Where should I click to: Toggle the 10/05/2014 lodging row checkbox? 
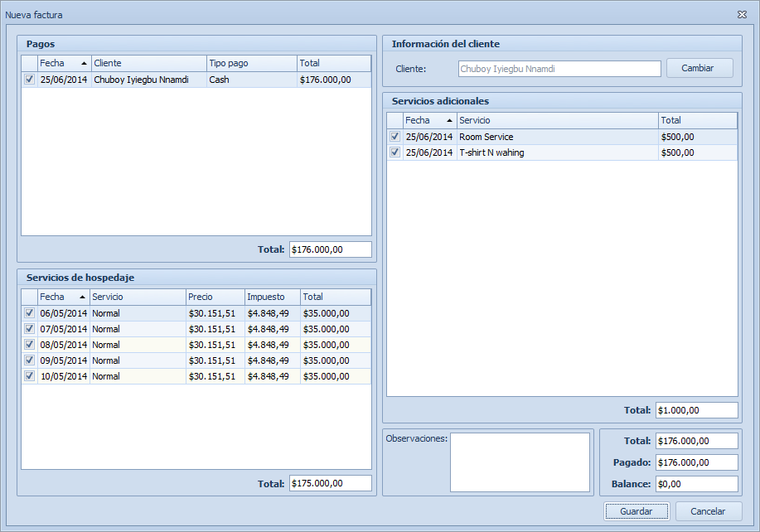(x=30, y=376)
